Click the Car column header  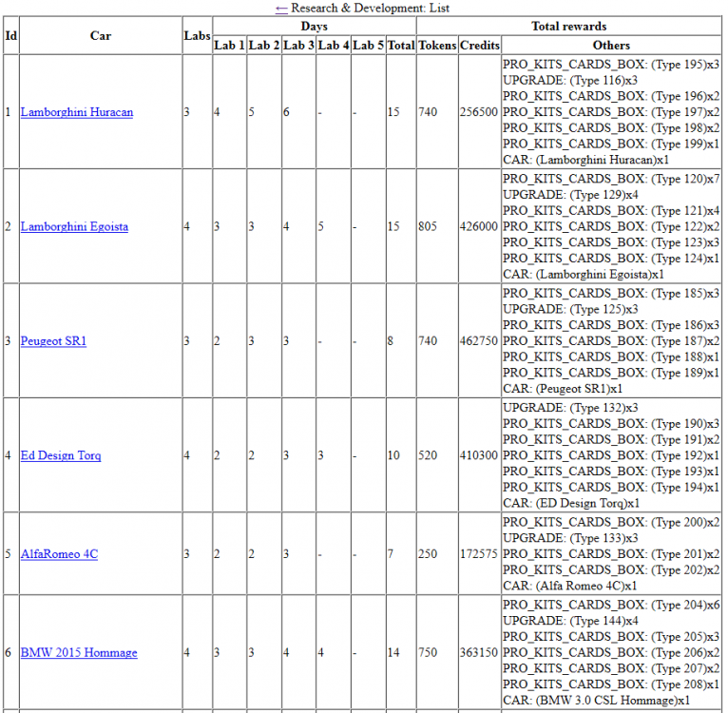[101, 35]
